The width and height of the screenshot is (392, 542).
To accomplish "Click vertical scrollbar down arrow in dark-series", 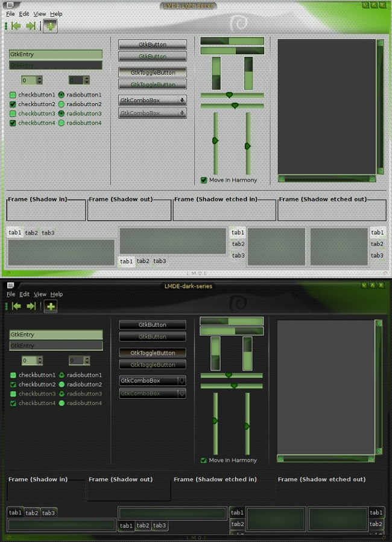I will click(x=379, y=451).
